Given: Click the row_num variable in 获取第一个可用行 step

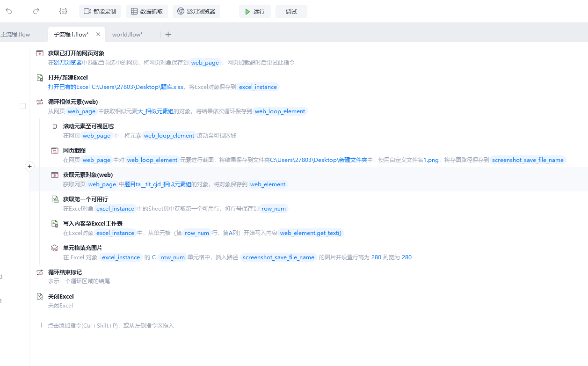Looking at the screenshot, I should [274, 208].
